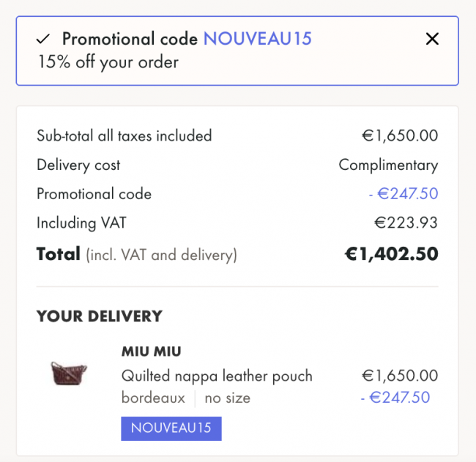476x462 pixels.
Task: Click the NOUVEAU15 code in the banner
Action: click(x=257, y=39)
